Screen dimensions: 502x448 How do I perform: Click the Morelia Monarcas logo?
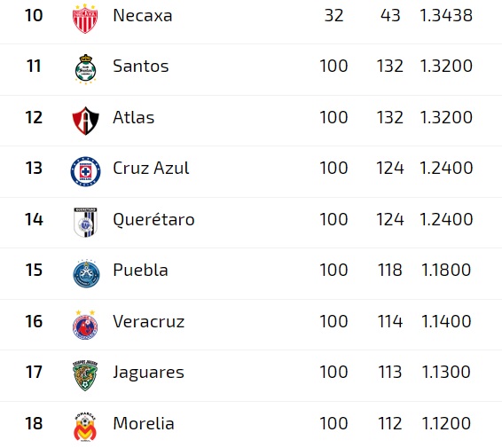click(85, 428)
